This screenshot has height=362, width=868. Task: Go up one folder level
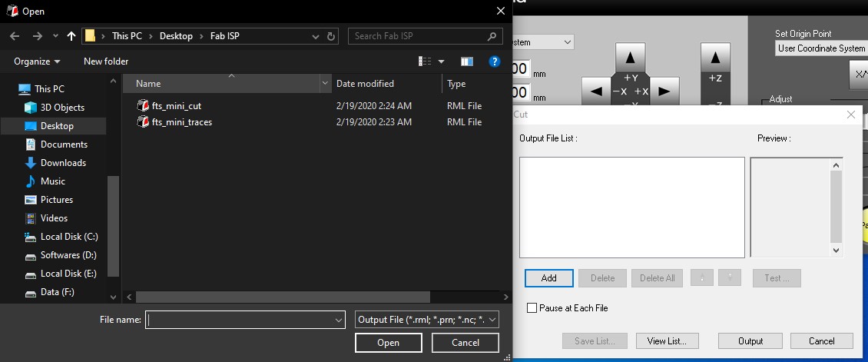tap(71, 36)
